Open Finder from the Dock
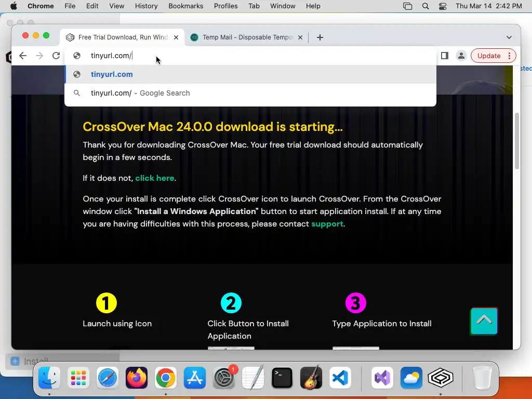The height and width of the screenshot is (399, 532). pyautogui.click(x=49, y=378)
